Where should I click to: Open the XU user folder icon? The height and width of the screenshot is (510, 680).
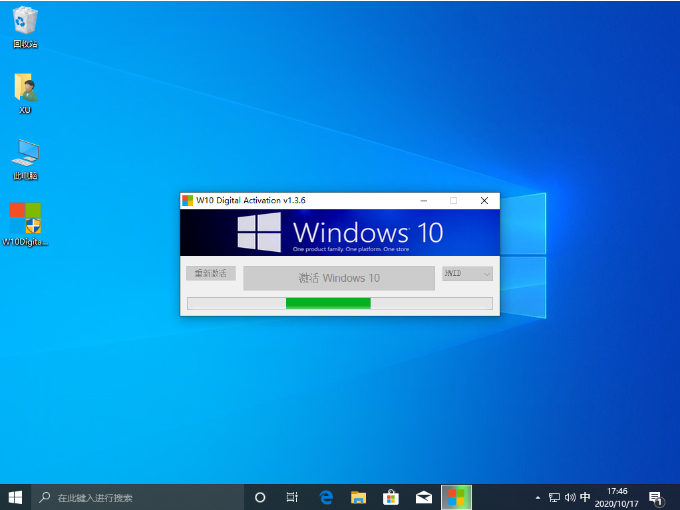(25, 90)
